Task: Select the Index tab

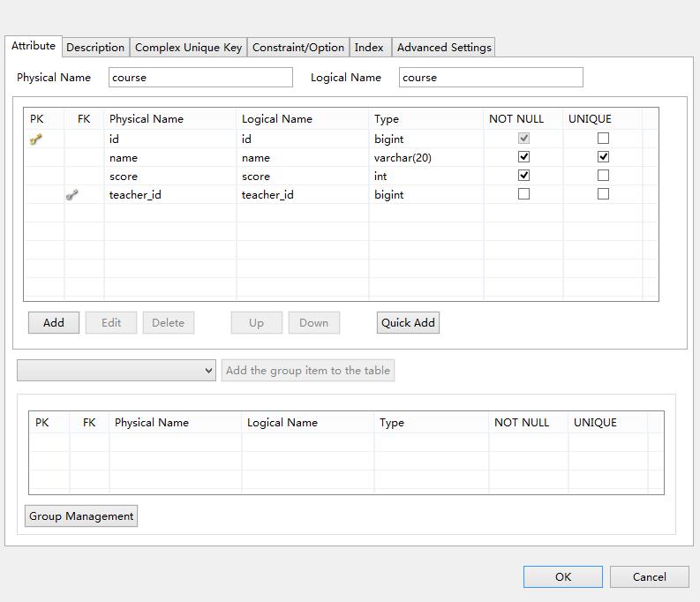Action: pos(369,48)
